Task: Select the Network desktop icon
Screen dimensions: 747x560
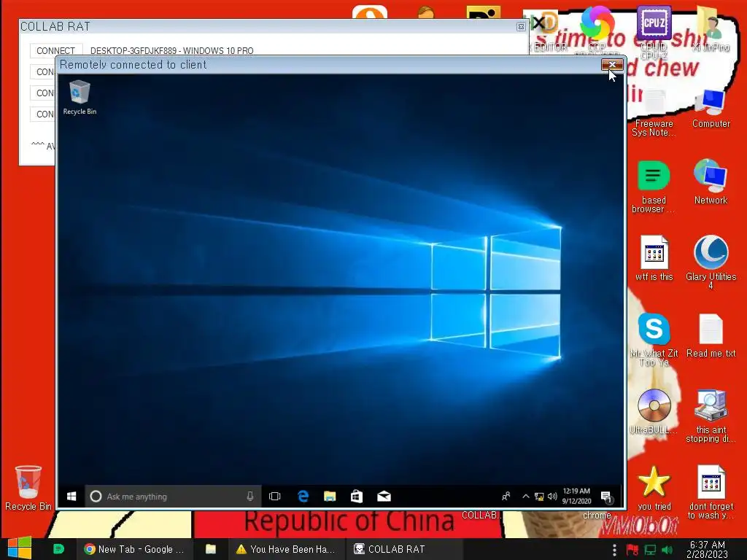Action: coord(711,182)
